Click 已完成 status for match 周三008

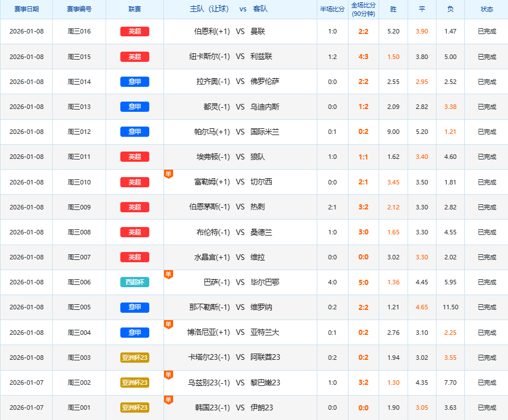click(x=486, y=232)
